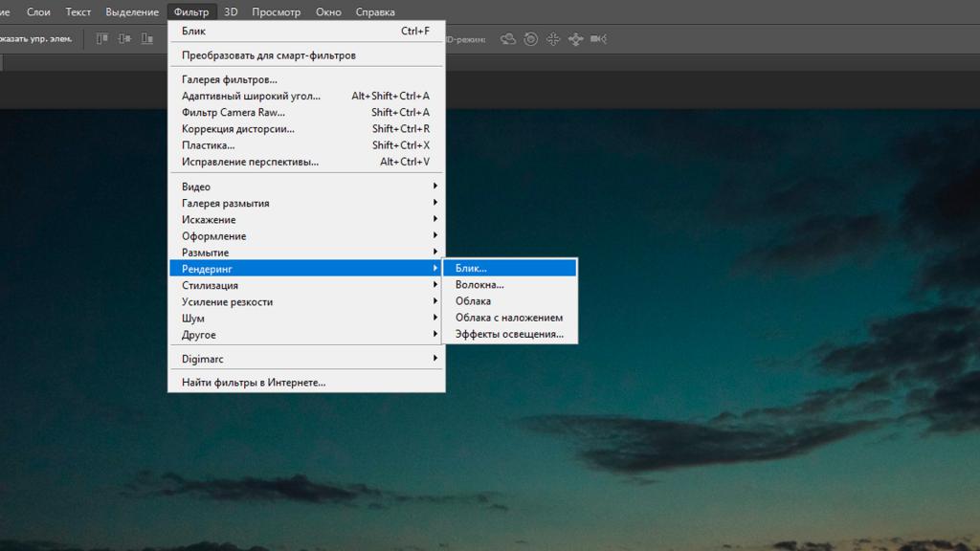Expand the Другое submenu

click(306, 335)
